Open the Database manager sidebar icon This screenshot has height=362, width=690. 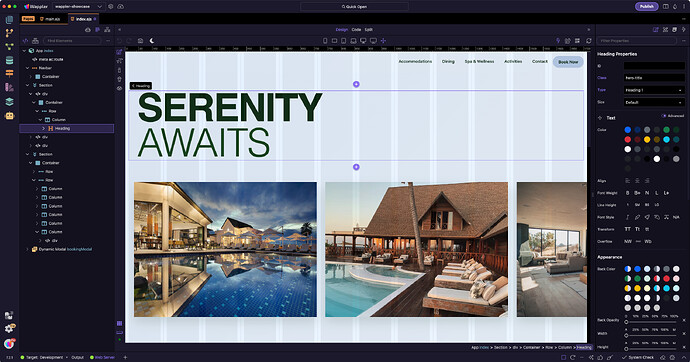[9, 60]
